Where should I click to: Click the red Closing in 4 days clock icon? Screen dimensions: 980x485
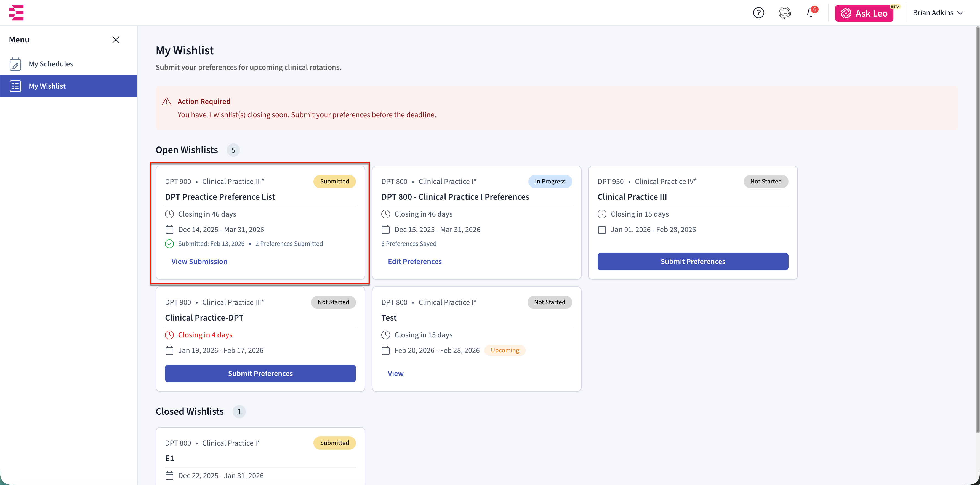(x=169, y=335)
